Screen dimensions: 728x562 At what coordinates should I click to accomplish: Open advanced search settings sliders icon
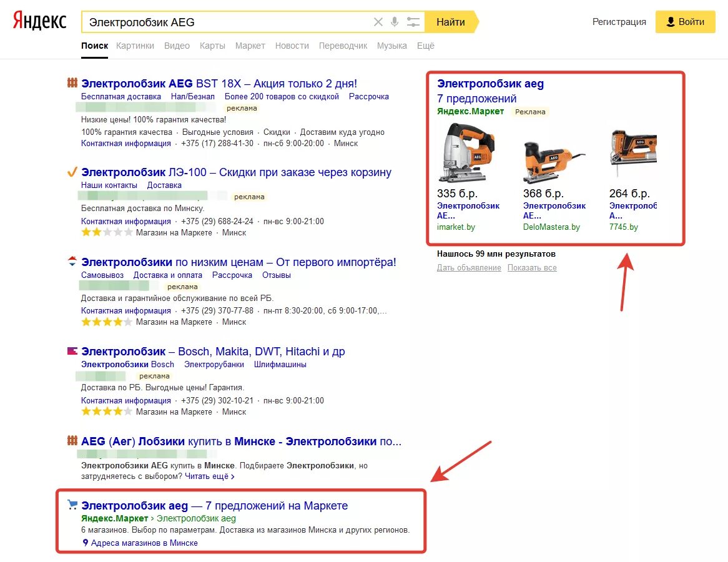pyautogui.click(x=413, y=22)
